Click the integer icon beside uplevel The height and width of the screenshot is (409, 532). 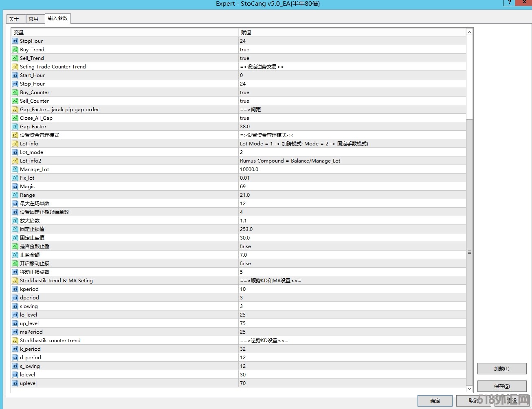(x=15, y=383)
